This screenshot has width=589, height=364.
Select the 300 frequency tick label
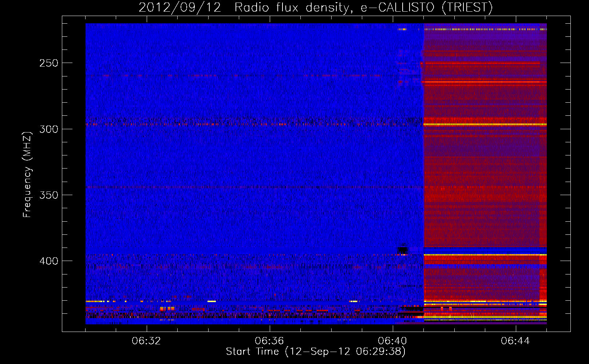[49, 129]
